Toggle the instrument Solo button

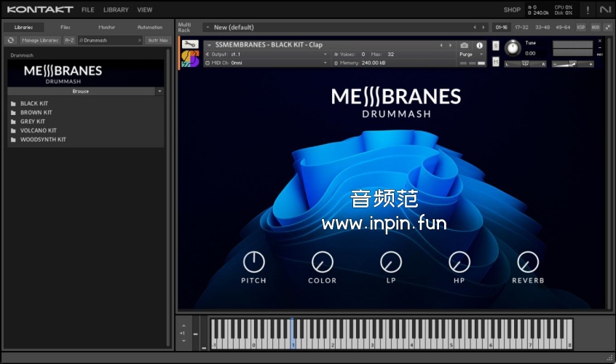coord(496,45)
